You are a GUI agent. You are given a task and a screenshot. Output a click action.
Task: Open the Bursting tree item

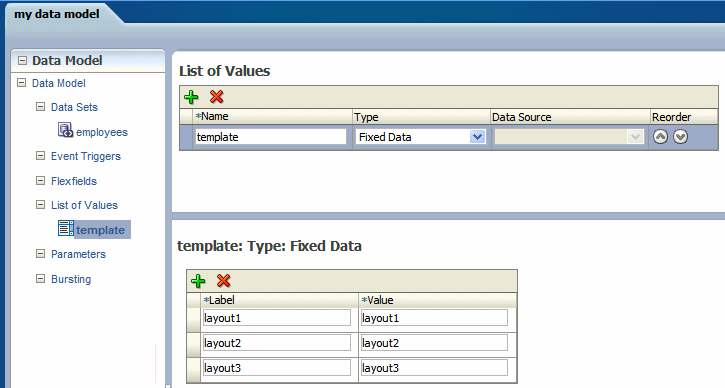click(71, 279)
